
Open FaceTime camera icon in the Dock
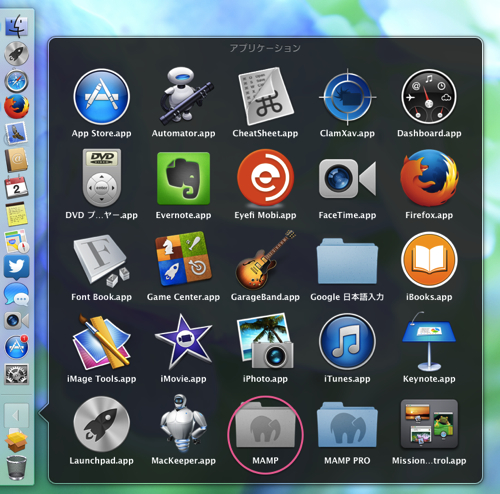tap(16, 321)
